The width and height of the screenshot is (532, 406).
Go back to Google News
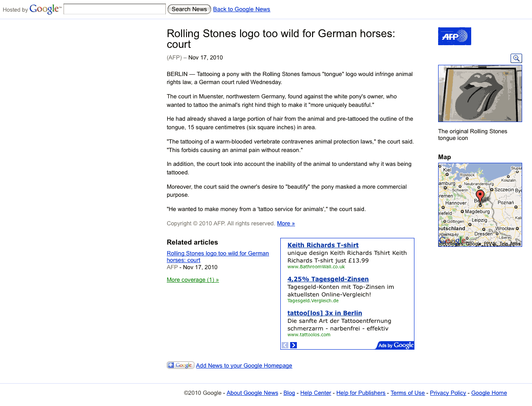(241, 9)
